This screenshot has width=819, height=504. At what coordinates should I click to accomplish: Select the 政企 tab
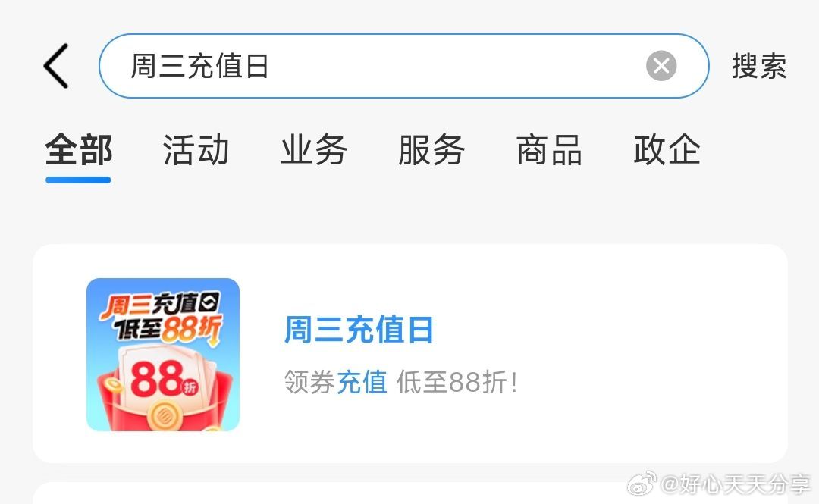pyautogui.click(x=667, y=150)
